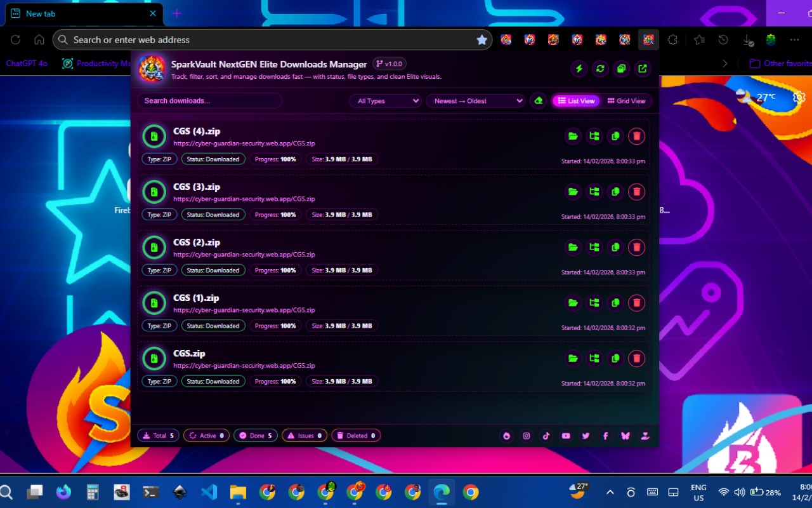The image size is (812, 508).
Task: Filter by Issues pill
Action: click(x=304, y=436)
